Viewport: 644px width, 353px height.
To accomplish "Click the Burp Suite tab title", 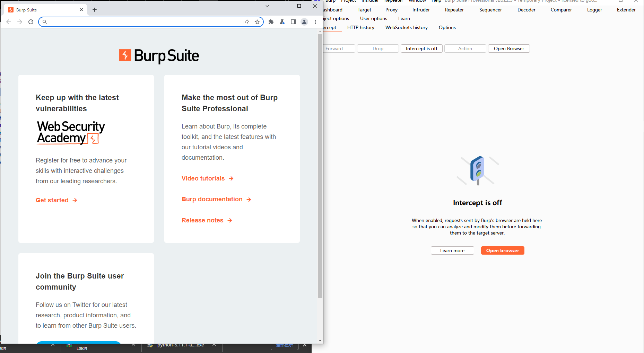I will 26,10.
